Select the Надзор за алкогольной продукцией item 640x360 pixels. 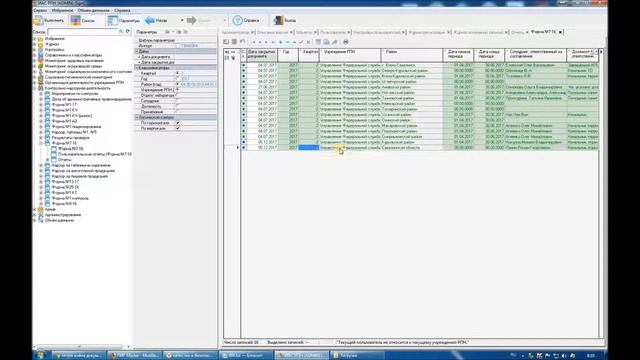83,171
